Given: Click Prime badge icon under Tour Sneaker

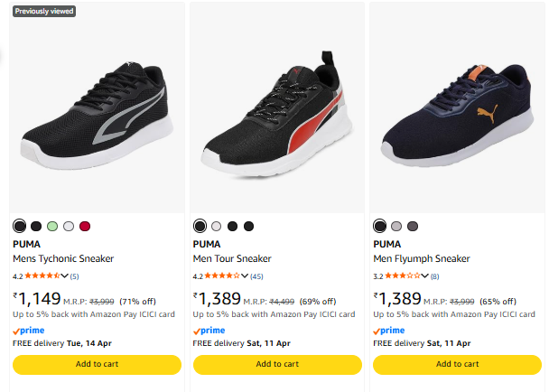Looking at the screenshot, I should (x=209, y=331).
